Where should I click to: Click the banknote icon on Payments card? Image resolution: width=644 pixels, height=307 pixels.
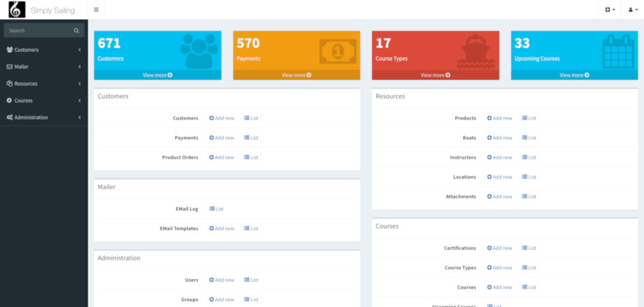click(x=338, y=51)
